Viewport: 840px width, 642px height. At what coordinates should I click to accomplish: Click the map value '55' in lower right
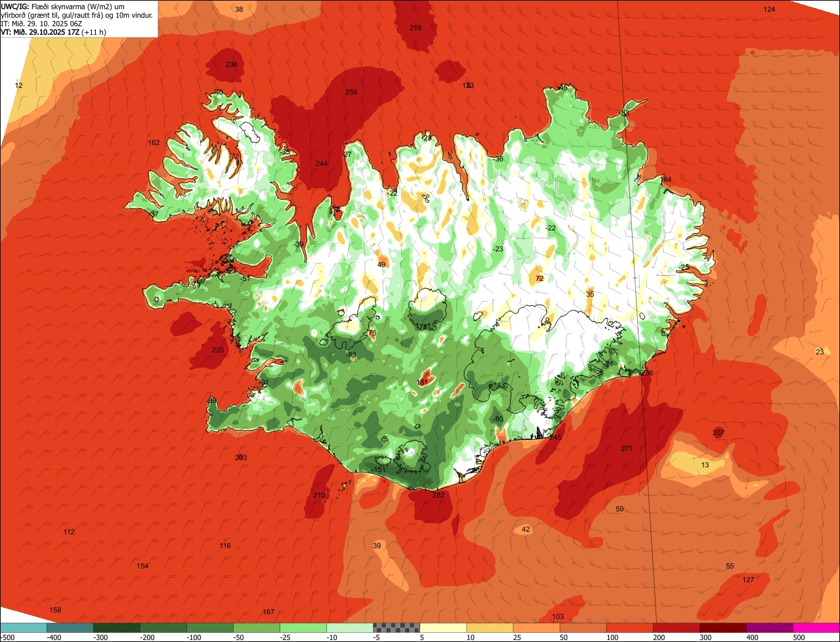pos(730,566)
